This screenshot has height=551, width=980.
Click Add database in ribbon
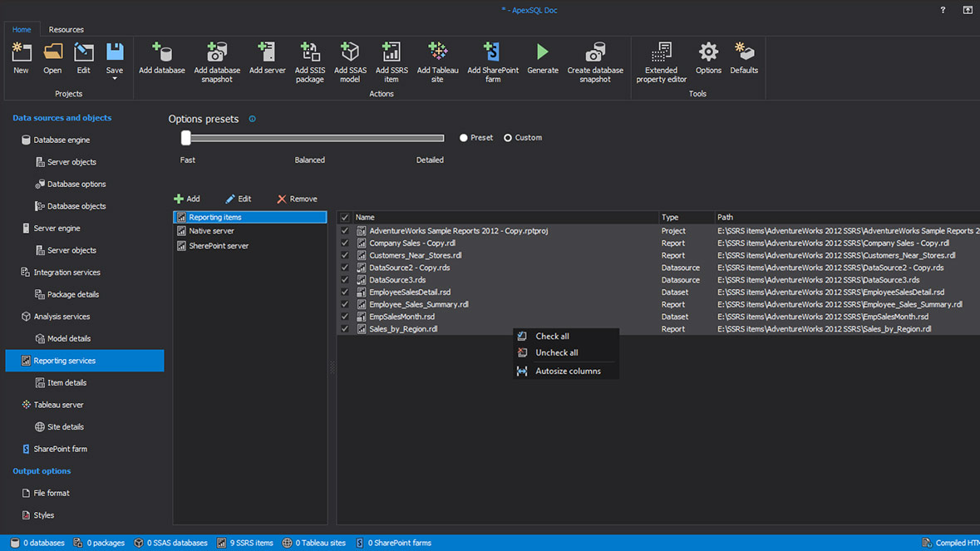[162, 58]
